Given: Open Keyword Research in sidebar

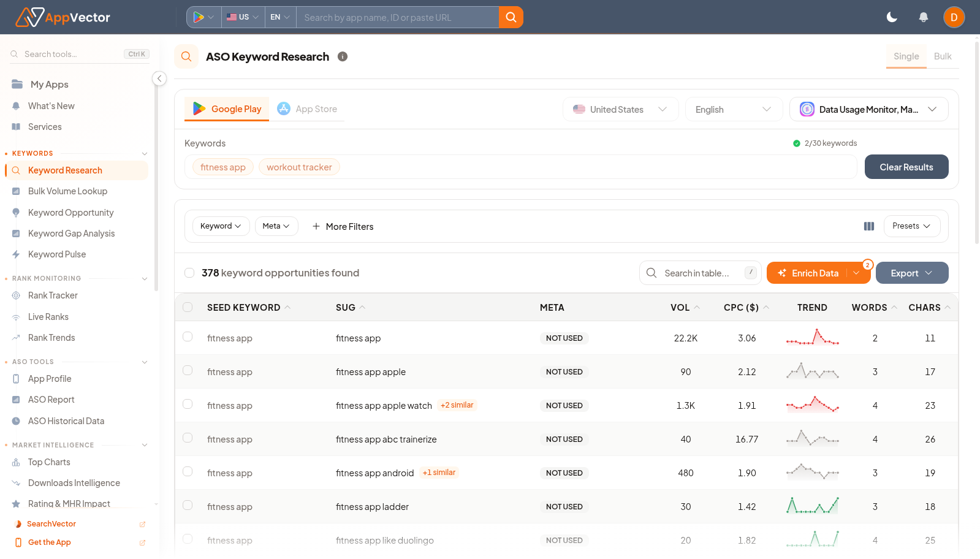Looking at the screenshot, I should click(77, 170).
